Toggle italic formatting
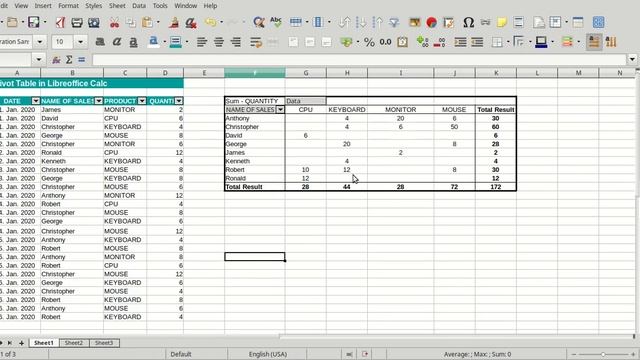Screen dimensions: 640x360 tap(117, 42)
